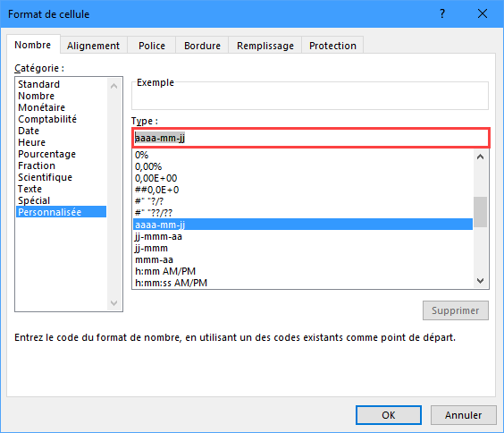This screenshot has width=504, height=433.
Task: Close the Format de cellule dialog
Action: [x=483, y=13]
